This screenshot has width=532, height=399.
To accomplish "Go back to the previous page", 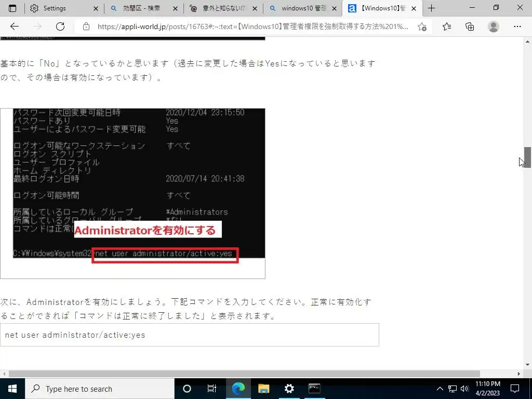I will (x=14, y=26).
